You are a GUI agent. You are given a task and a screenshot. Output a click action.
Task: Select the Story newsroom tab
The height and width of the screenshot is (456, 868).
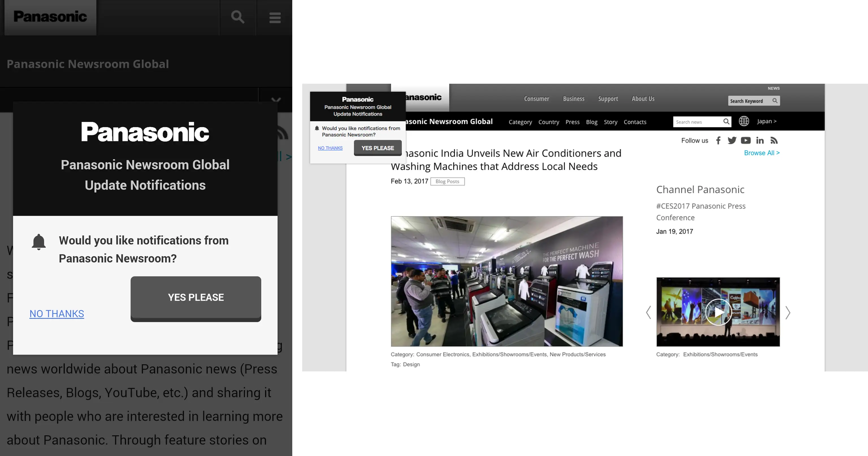coord(610,122)
